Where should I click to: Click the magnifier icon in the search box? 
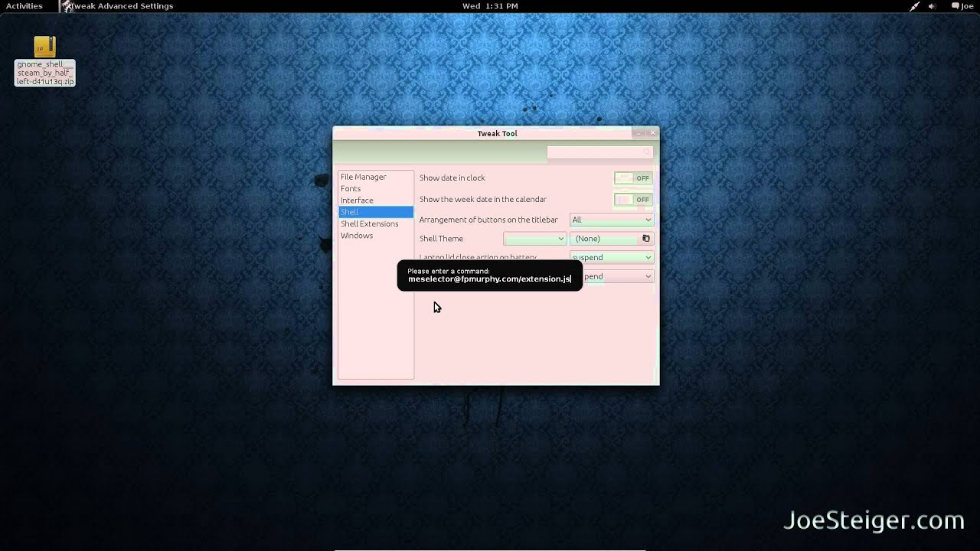point(647,153)
